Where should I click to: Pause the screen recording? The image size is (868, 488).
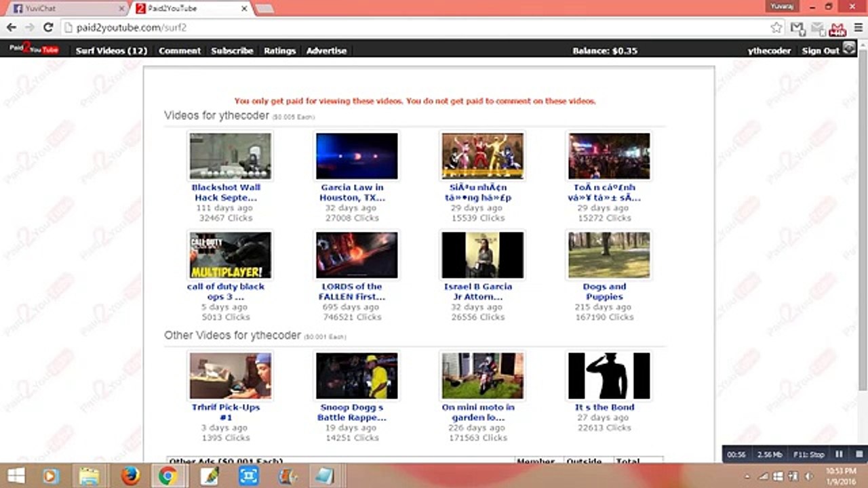point(839,454)
